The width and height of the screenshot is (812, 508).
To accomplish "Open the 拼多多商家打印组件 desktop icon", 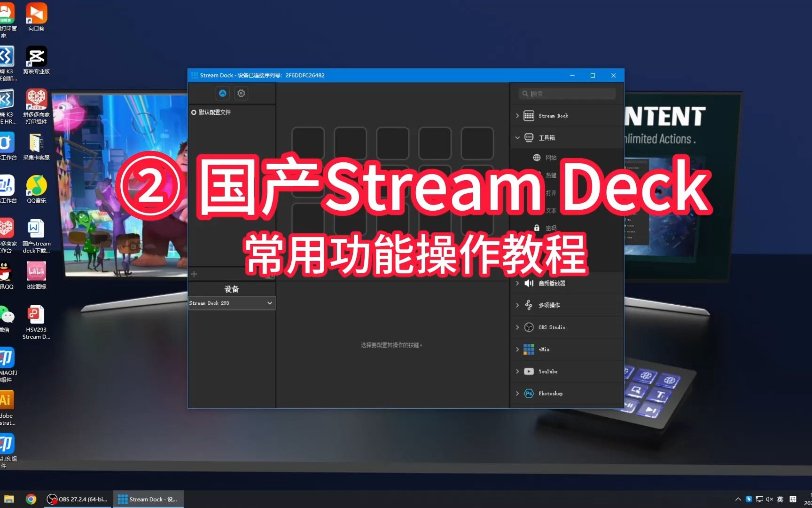I will [x=36, y=106].
